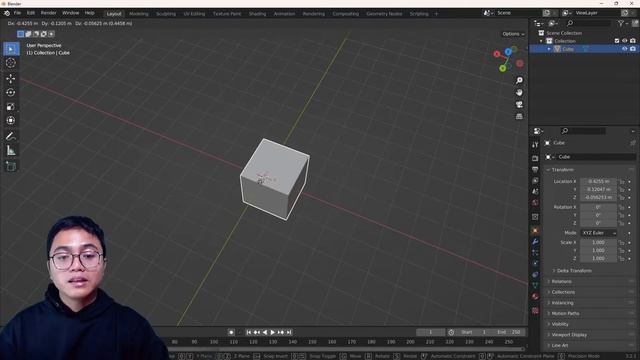Open the Output properties tab
Image resolution: width=640 pixels, height=360 pixels.
click(535, 169)
